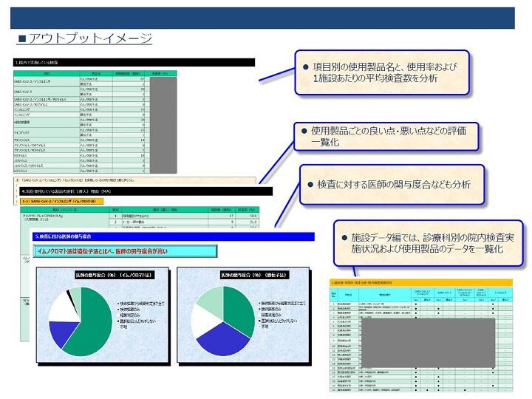This screenshot has height=399, width=532.
Task: Click blue header 5.検査における医師の関与度合
Action: pos(174,236)
